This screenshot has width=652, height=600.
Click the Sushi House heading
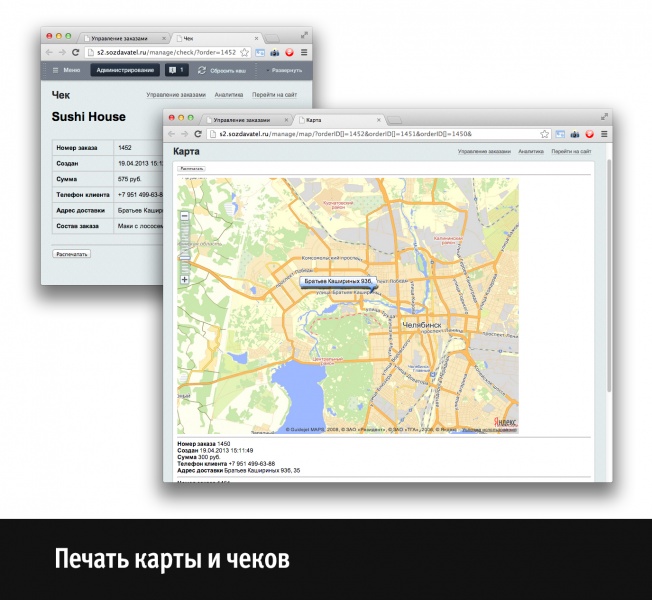(89, 117)
